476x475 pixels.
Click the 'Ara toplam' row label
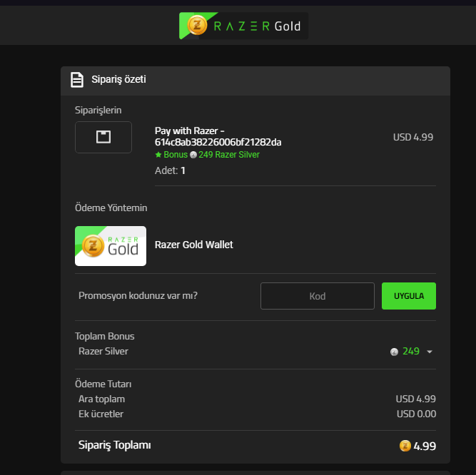click(102, 399)
